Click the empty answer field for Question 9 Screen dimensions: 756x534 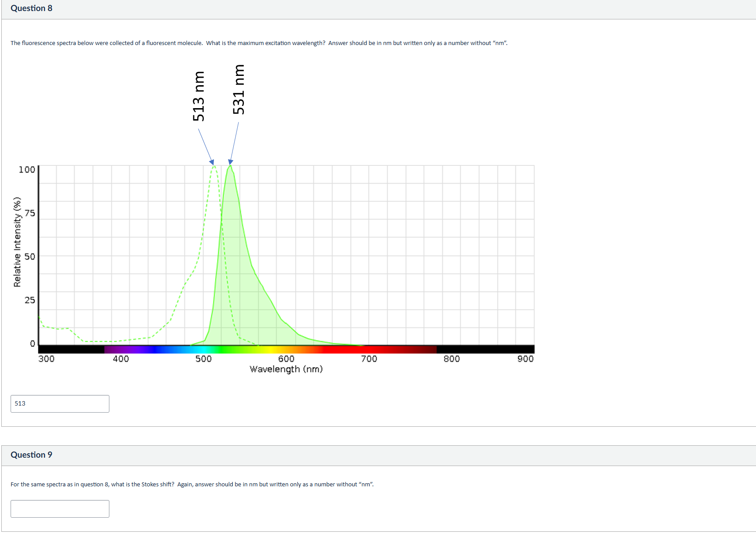[x=60, y=508]
